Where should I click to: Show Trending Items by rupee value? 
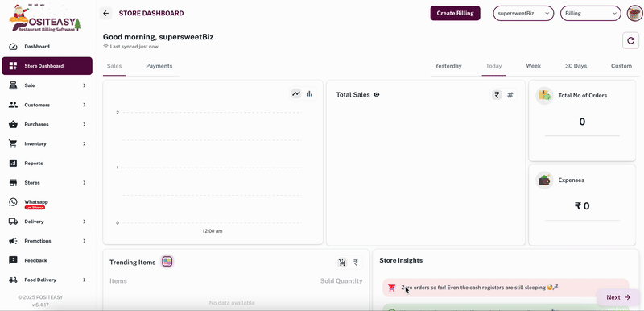356,262
